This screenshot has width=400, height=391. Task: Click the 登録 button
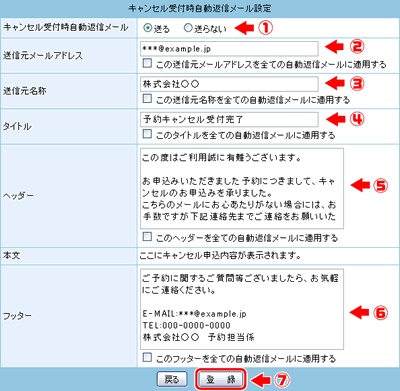(x=221, y=379)
